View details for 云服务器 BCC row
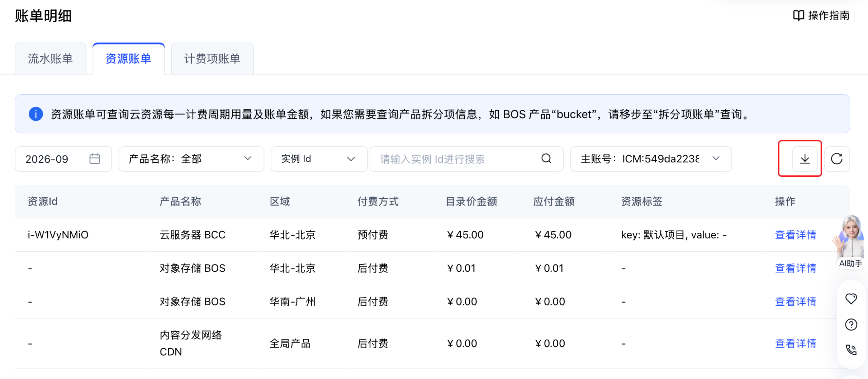 point(795,235)
